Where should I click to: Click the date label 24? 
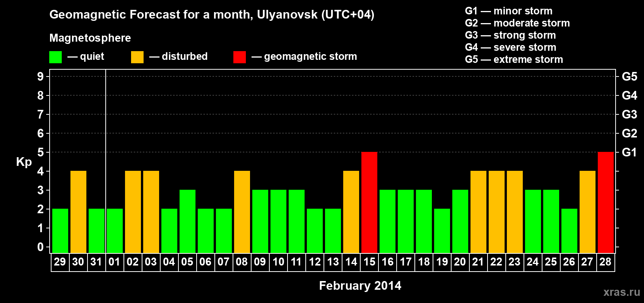click(533, 262)
